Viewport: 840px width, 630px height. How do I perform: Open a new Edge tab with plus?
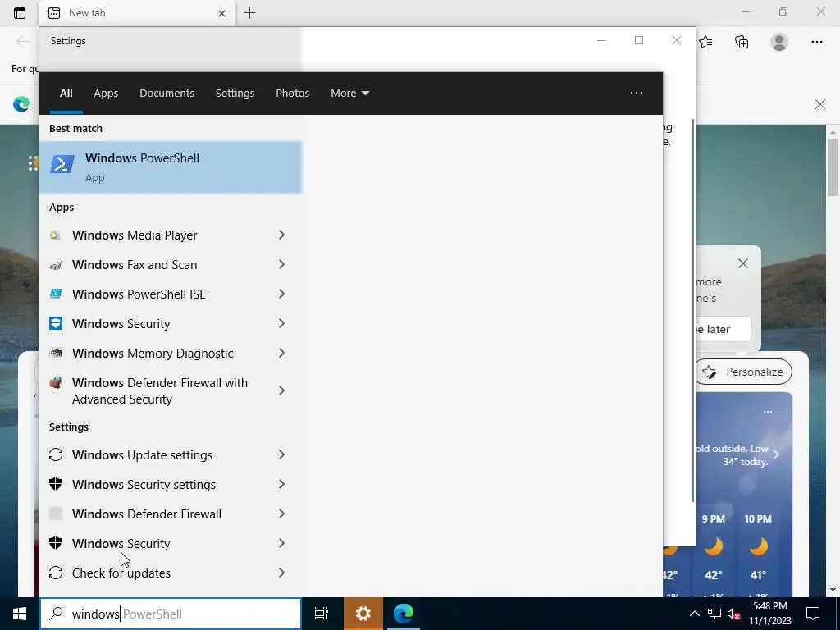(249, 13)
